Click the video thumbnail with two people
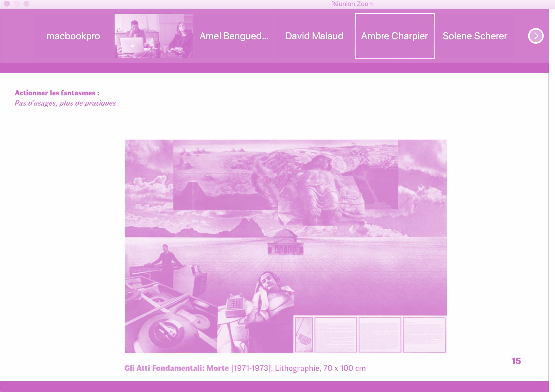The image size is (555, 392). (x=154, y=36)
